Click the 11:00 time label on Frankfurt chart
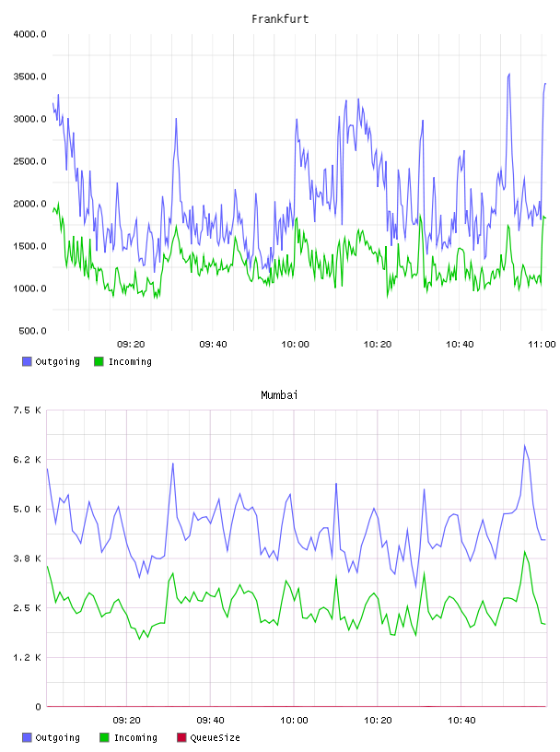This screenshot has height=752, width=560. (542, 345)
